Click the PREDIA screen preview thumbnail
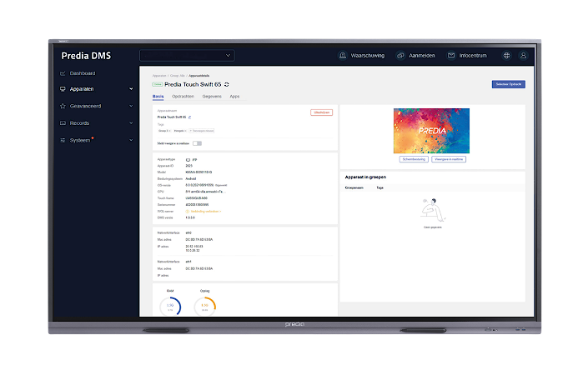 (431, 131)
